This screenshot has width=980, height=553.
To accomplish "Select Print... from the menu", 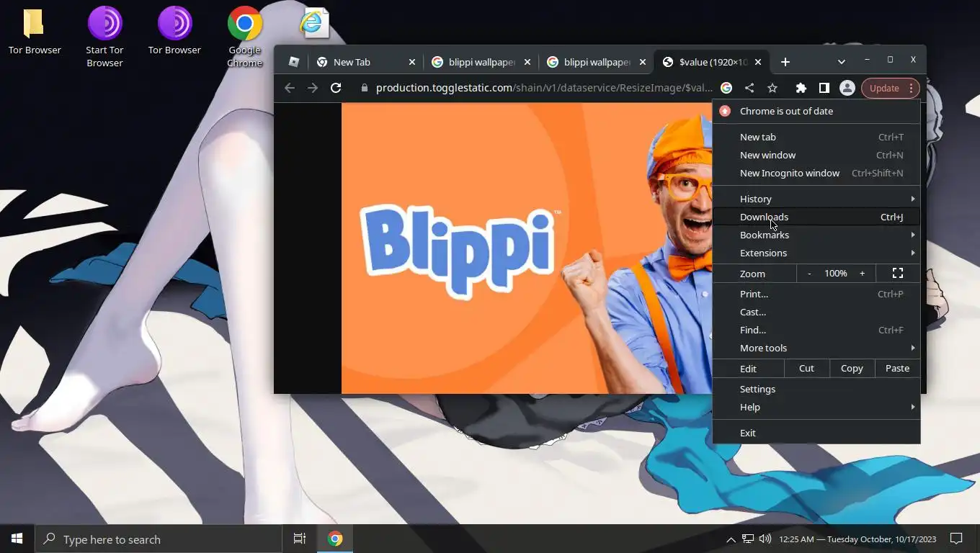I will click(x=816, y=294).
